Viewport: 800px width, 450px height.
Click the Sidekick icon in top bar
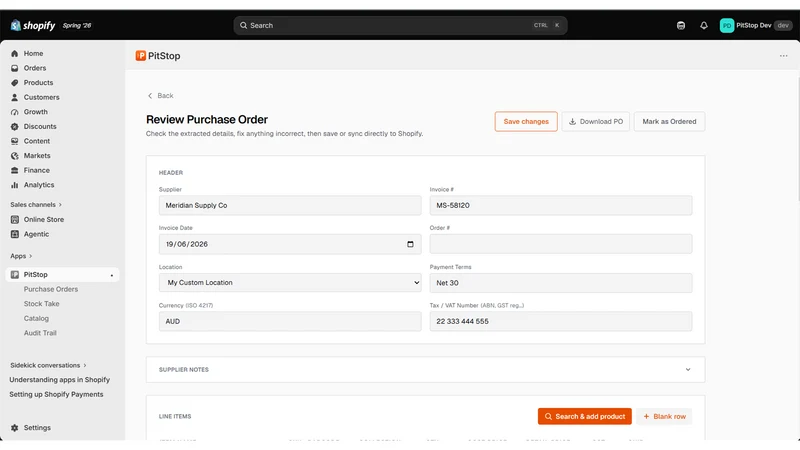pos(681,26)
